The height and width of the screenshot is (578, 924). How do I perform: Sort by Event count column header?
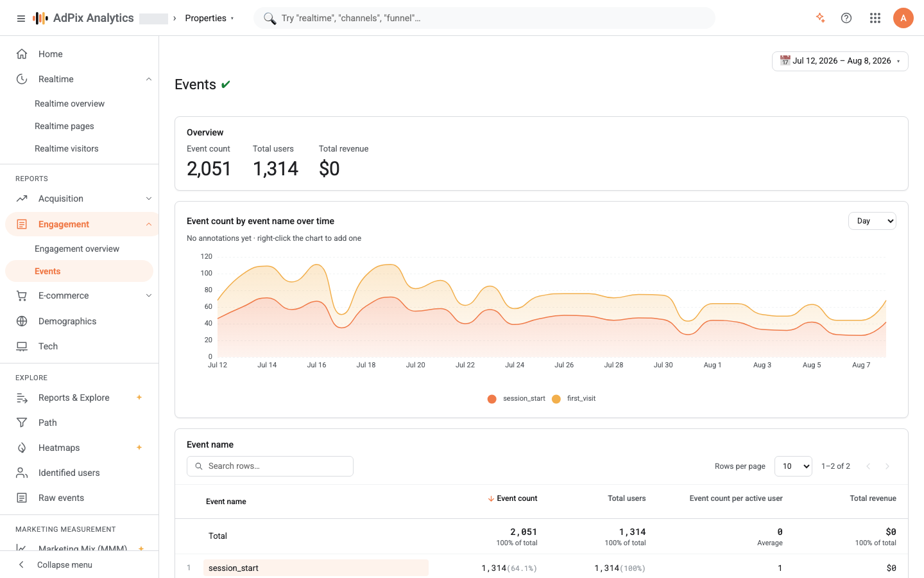[512, 498]
